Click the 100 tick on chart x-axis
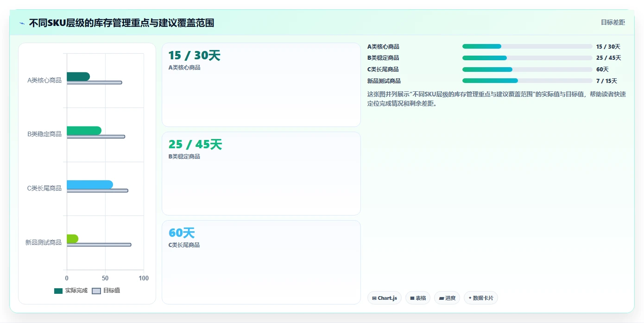This screenshot has height=323, width=644. point(144,278)
